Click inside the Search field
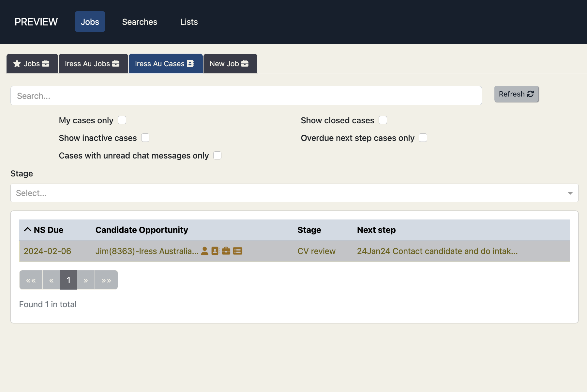587x392 pixels. point(228,96)
